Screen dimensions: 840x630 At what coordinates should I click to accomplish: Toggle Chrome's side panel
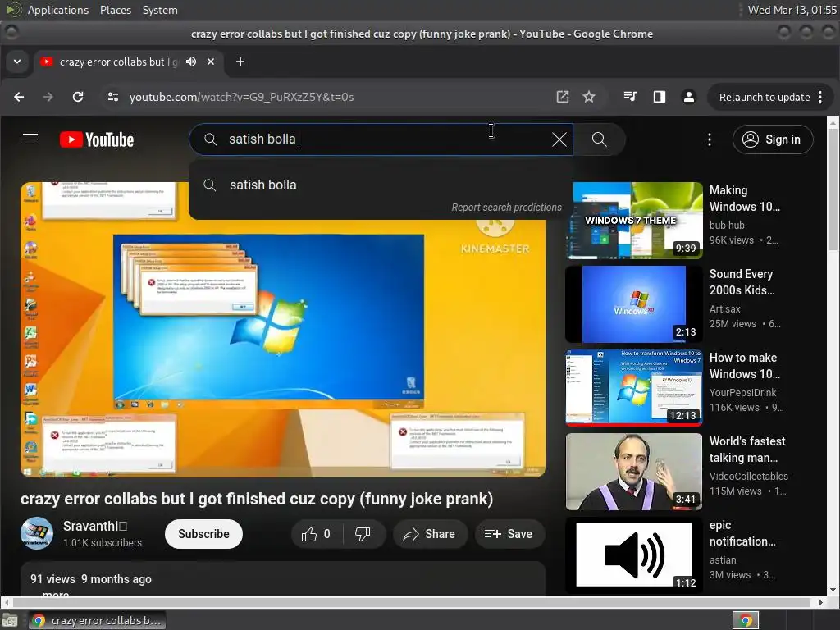pos(660,97)
